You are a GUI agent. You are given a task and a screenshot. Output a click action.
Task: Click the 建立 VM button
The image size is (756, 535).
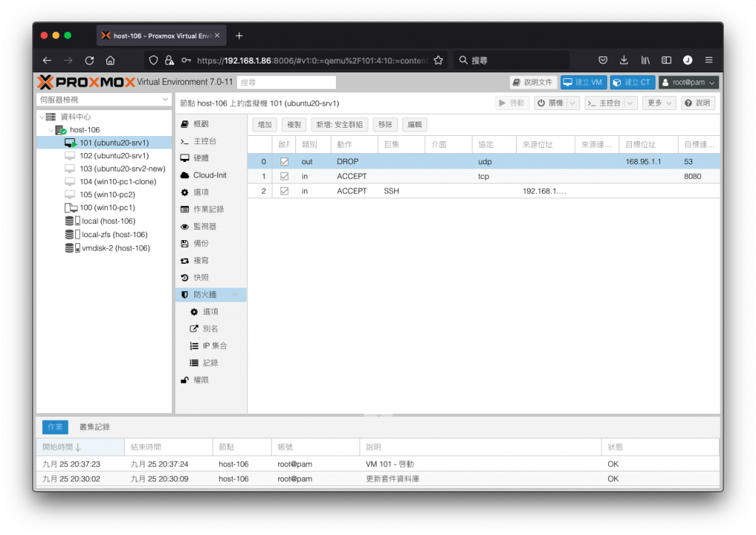tap(583, 83)
